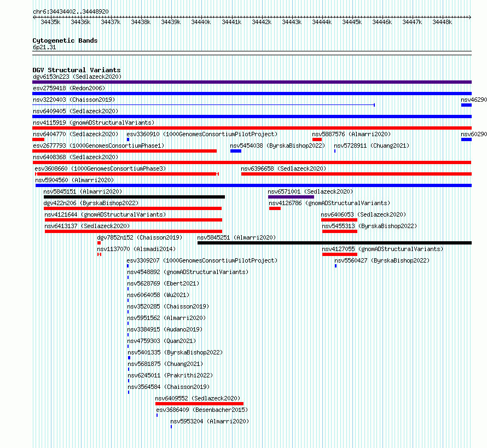487x448 pixels.
Task: Select the purple nsv6571001 bar
Action: click(x=291, y=197)
